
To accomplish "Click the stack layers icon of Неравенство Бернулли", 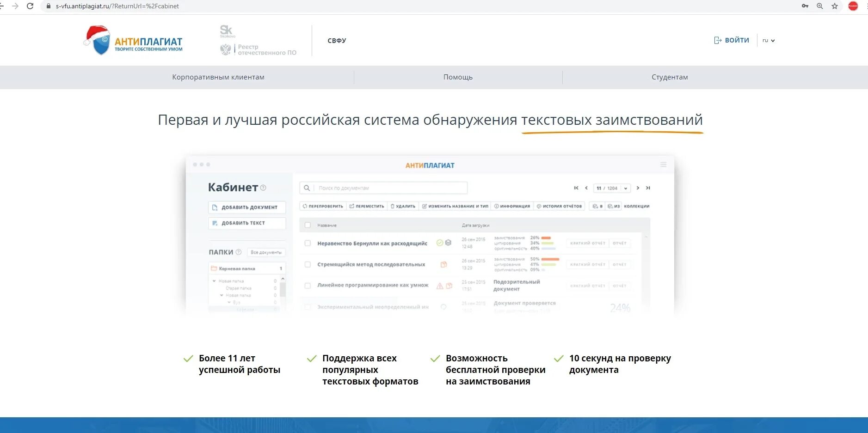I will pos(448,243).
